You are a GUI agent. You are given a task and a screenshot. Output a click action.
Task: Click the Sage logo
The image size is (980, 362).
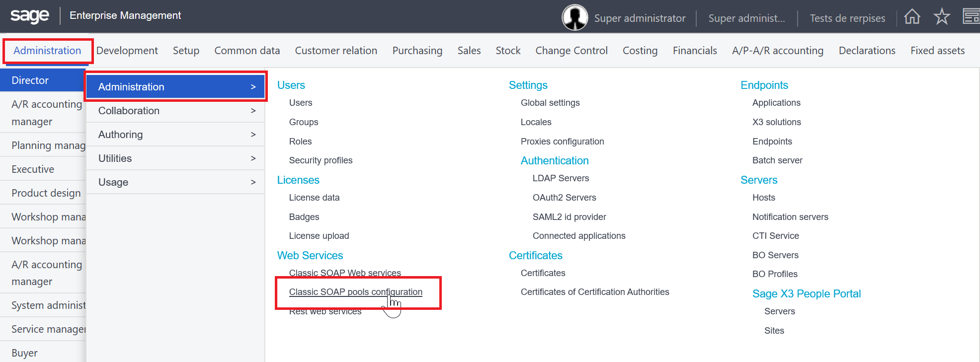pyautogui.click(x=30, y=16)
